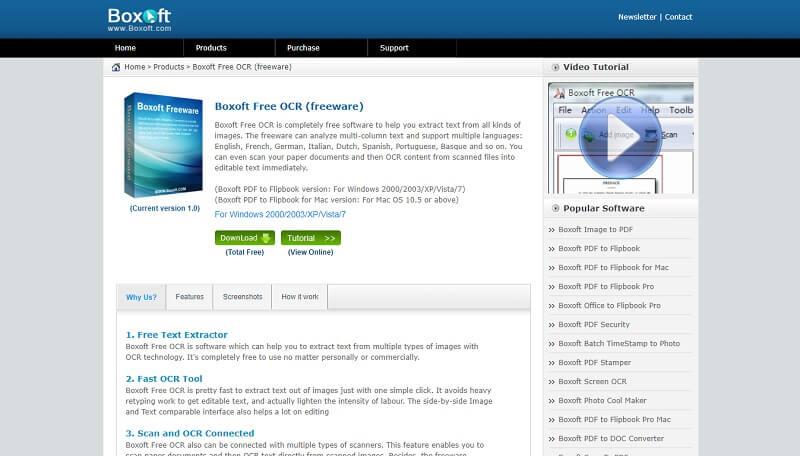Open Boxoft Photo Cool Maker
The height and width of the screenshot is (456, 800).
tap(602, 400)
